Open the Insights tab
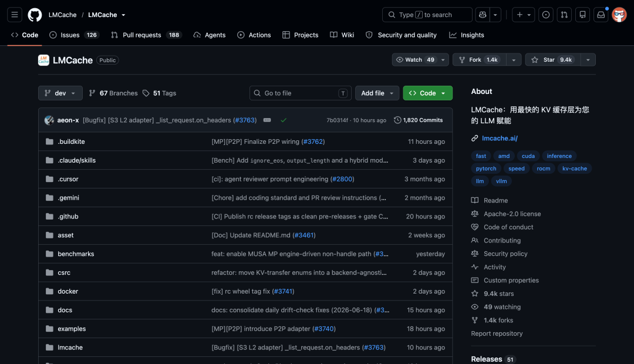The width and height of the screenshot is (634, 364). [x=467, y=35]
